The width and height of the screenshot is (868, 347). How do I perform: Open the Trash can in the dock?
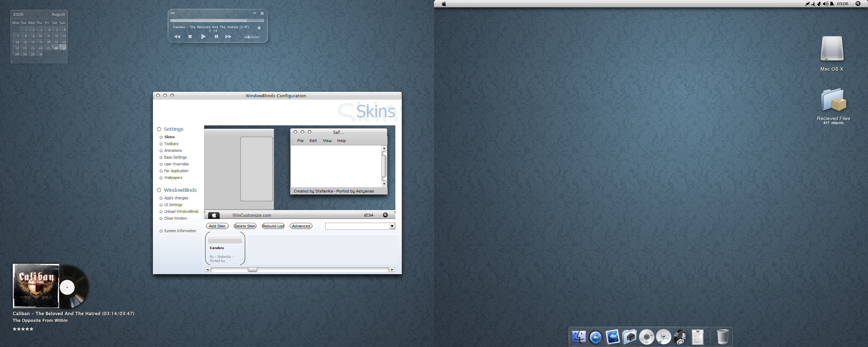tap(723, 337)
